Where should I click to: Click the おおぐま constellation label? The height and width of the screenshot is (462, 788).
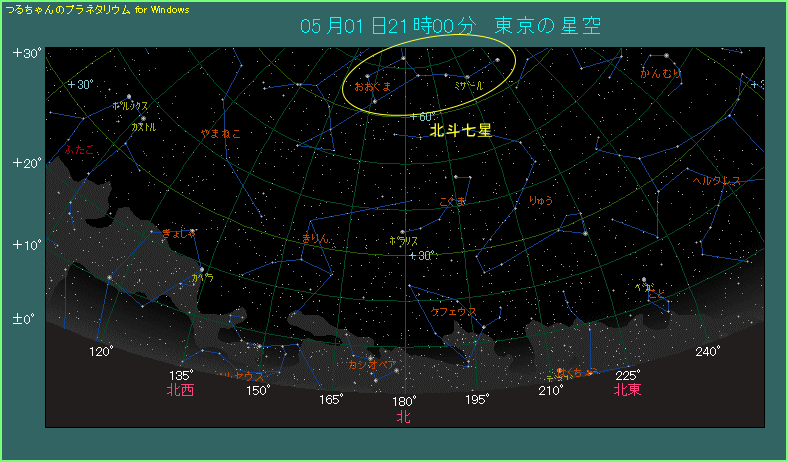pyautogui.click(x=372, y=88)
